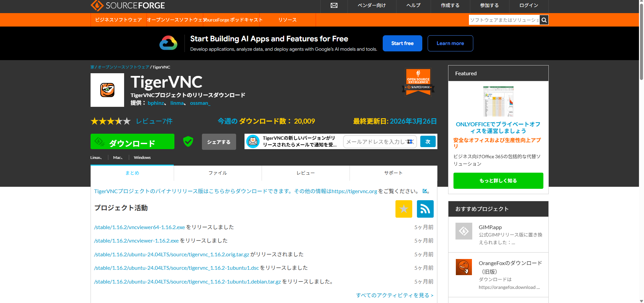Click the software search input field
The width and height of the screenshot is (644, 303).
[x=504, y=20]
